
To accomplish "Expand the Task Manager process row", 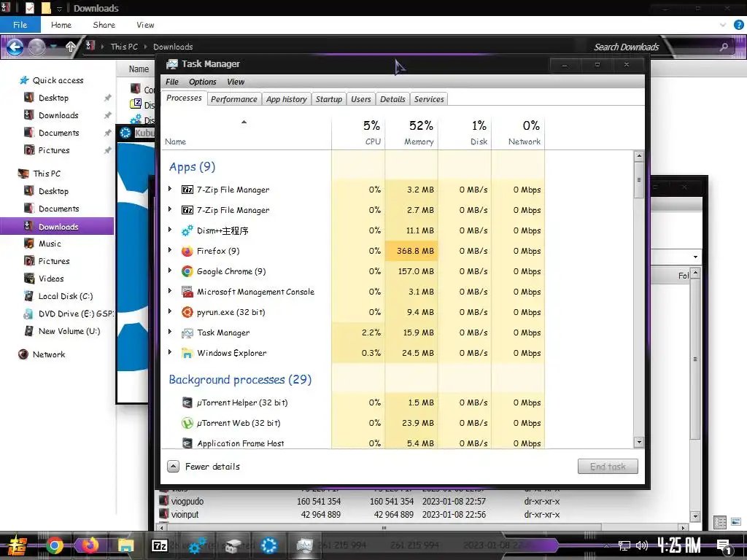I will [169, 332].
